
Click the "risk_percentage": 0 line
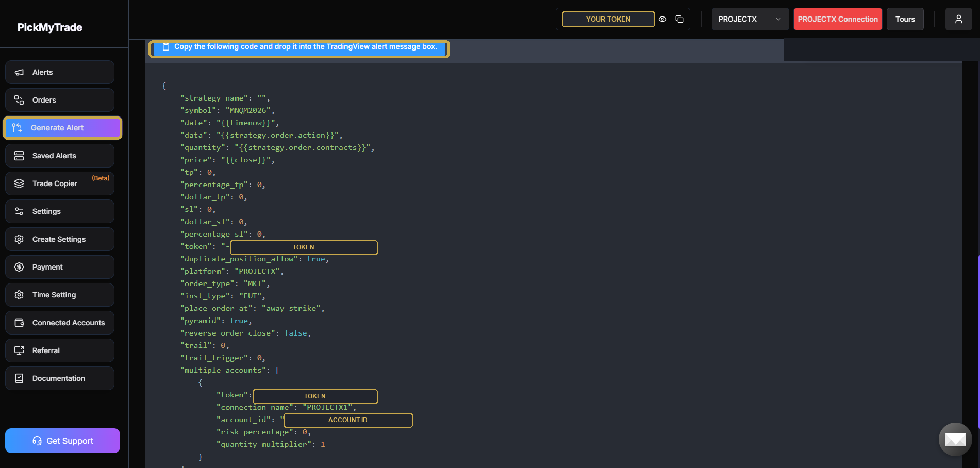263,432
